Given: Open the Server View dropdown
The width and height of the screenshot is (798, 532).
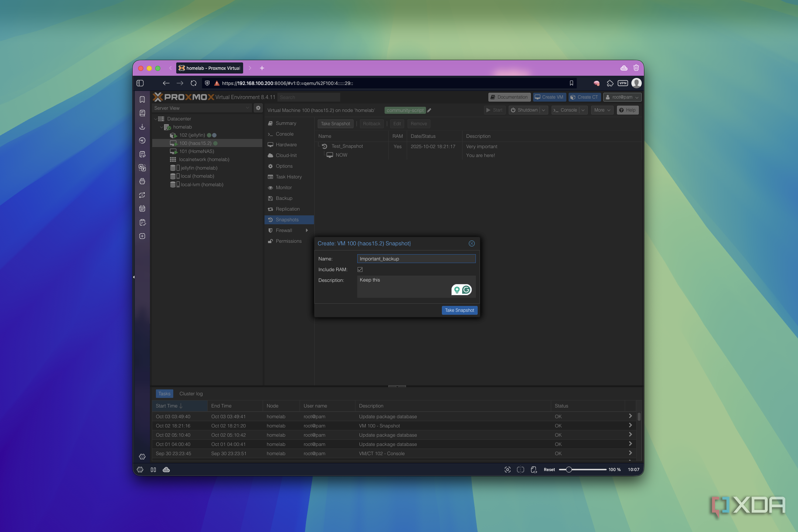Looking at the screenshot, I should coord(202,108).
